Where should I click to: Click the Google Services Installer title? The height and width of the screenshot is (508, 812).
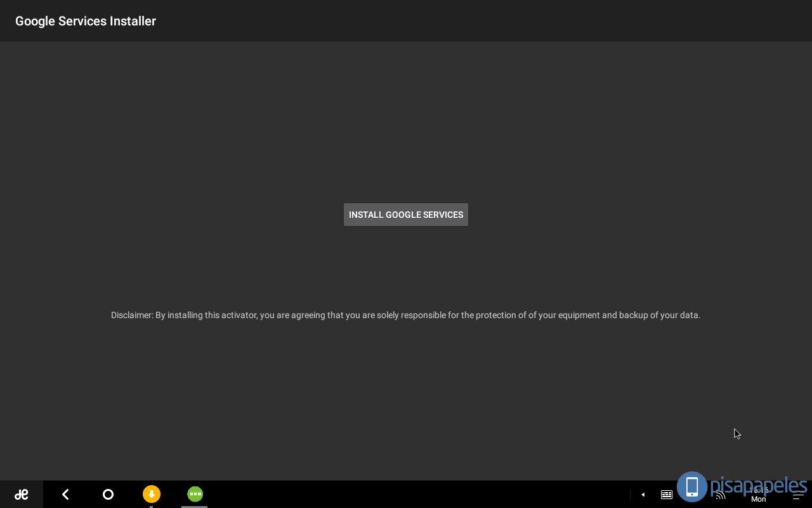coord(86,21)
